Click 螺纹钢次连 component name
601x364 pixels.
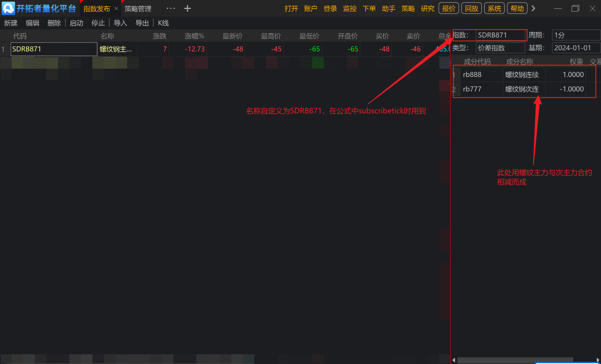522,89
